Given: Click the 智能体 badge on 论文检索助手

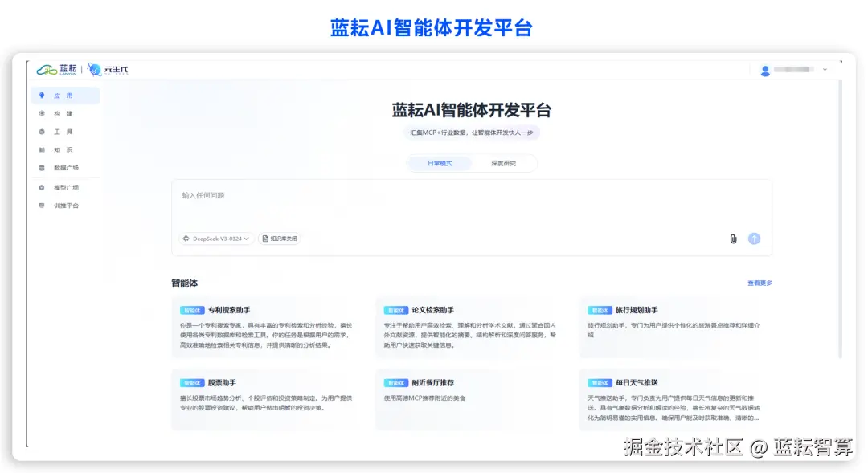Looking at the screenshot, I should (x=395, y=310).
